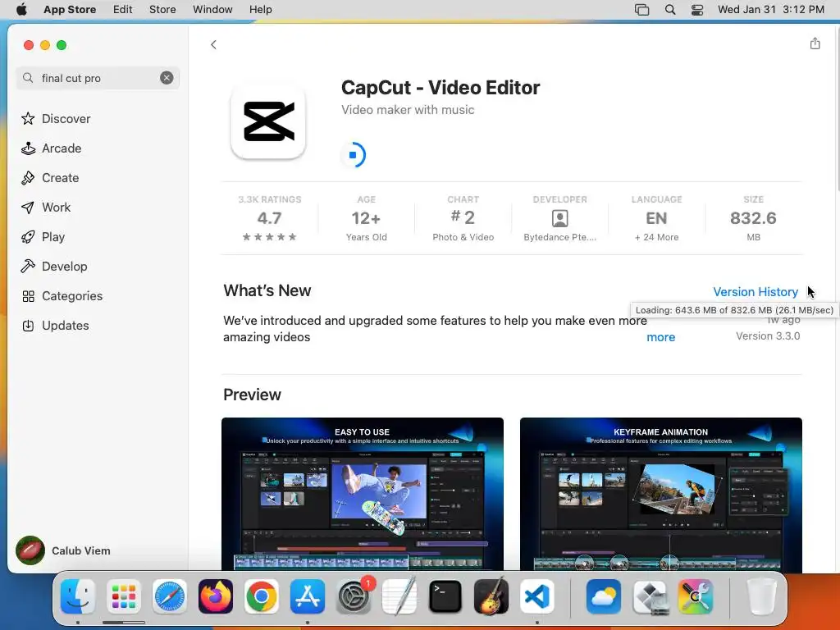Open the Help menu
840x630 pixels.
pyautogui.click(x=260, y=10)
